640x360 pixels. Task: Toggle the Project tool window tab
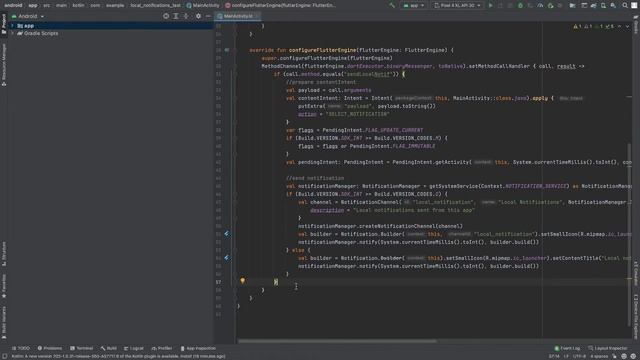(x=4, y=24)
